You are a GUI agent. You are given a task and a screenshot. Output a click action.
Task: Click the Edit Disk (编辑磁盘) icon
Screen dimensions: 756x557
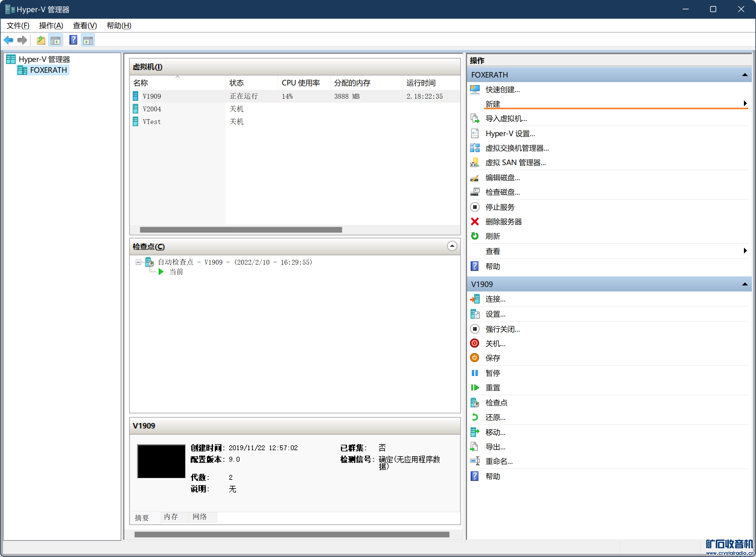pyautogui.click(x=475, y=178)
